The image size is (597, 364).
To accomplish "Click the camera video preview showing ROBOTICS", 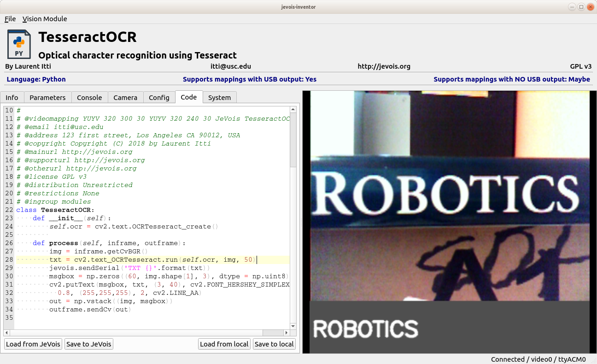I will coord(450,222).
